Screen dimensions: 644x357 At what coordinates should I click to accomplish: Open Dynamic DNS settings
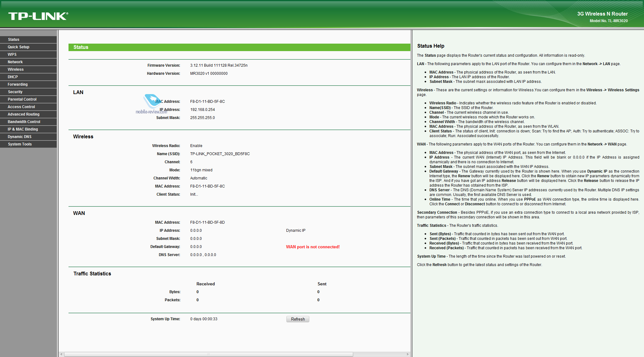coord(28,137)
